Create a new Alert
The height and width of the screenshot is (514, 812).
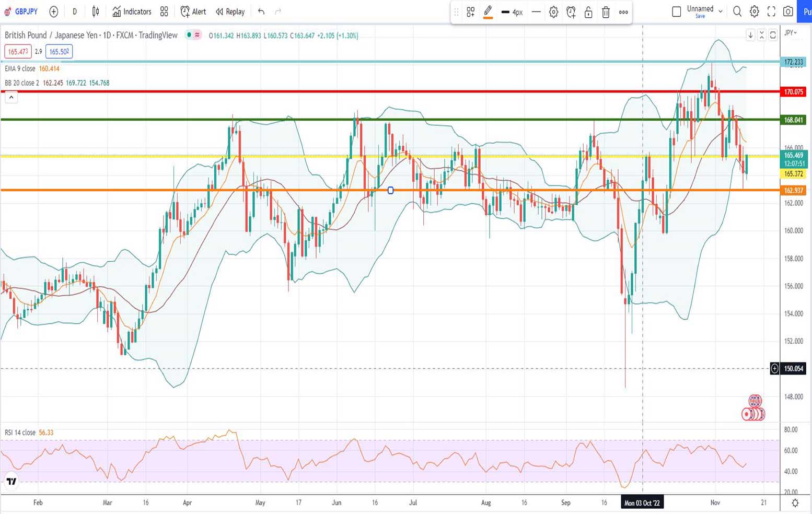[192, 11]
